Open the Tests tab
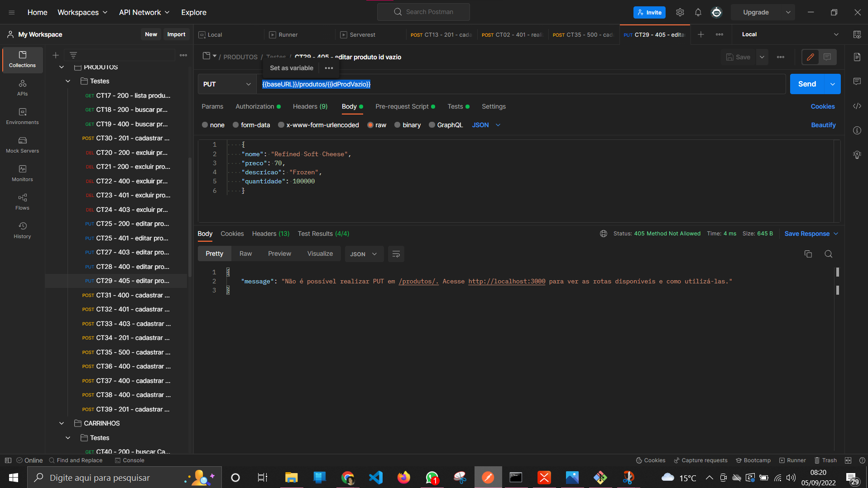Screen dimensions: 868x488 point(458,106)
